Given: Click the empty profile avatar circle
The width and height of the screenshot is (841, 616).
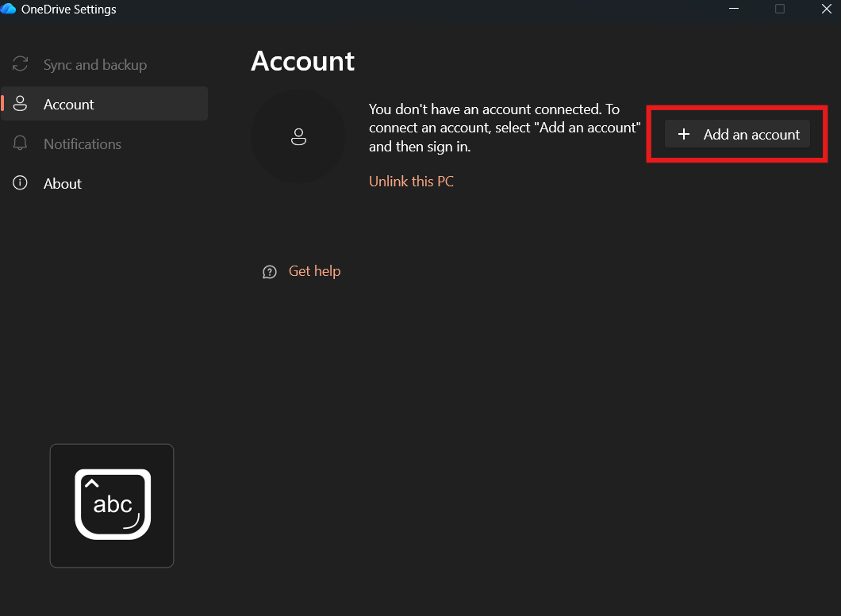Looking at the screenshot, I should pos(298,136).
